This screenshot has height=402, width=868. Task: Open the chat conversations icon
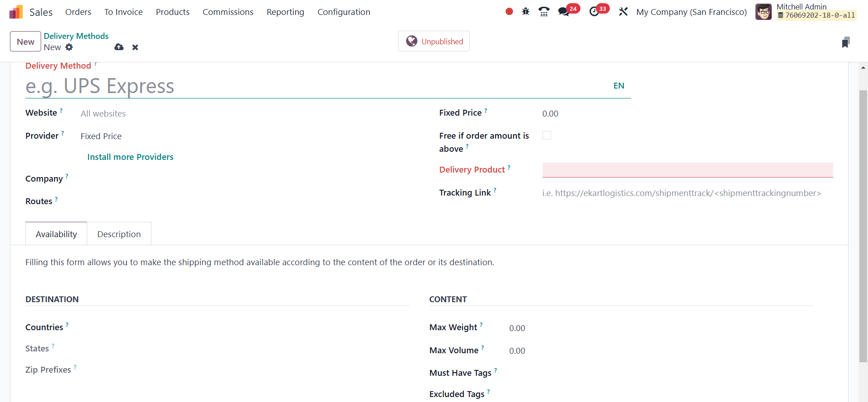point(563,12)
